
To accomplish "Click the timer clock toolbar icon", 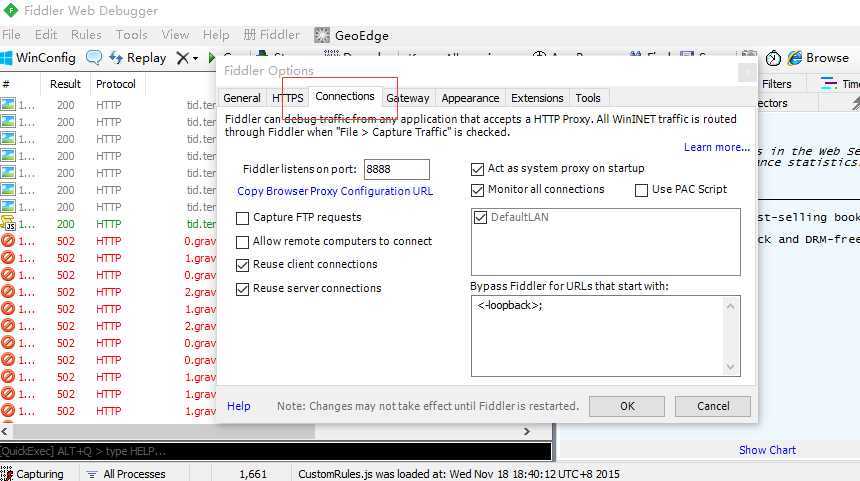I will (x=773, y=58).
